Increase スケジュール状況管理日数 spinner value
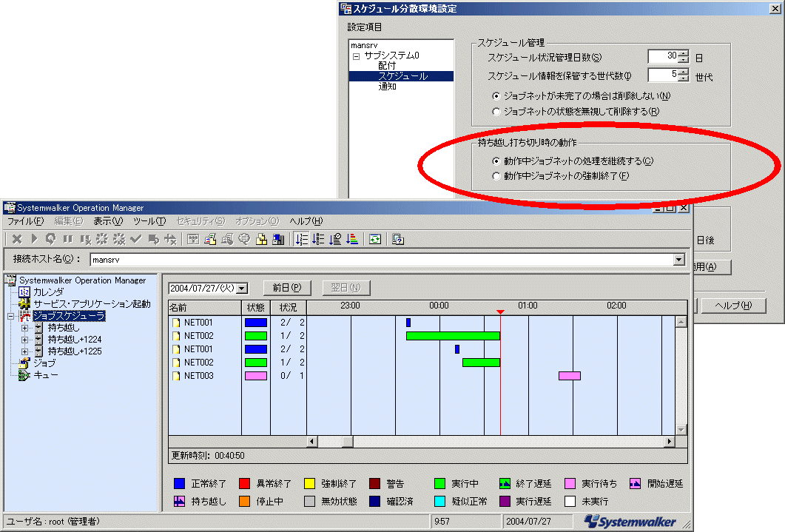Viewport: 785px width, 532px height. tap(684, 53)
